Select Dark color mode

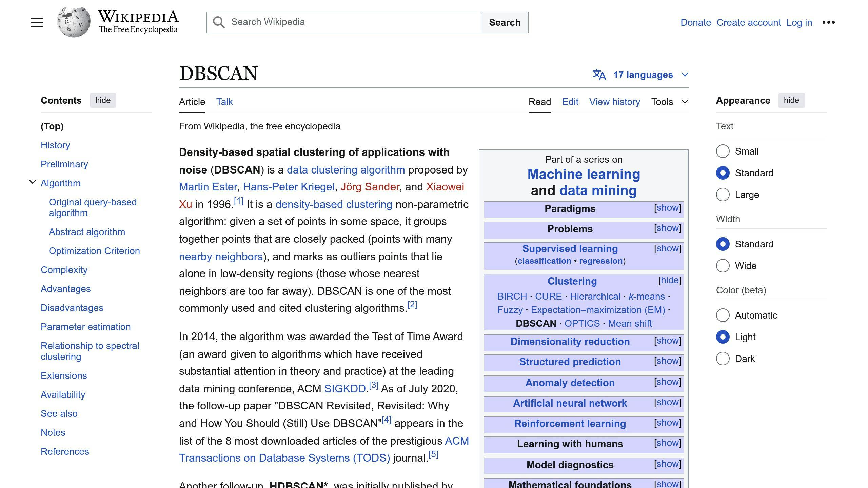(723, 359)
